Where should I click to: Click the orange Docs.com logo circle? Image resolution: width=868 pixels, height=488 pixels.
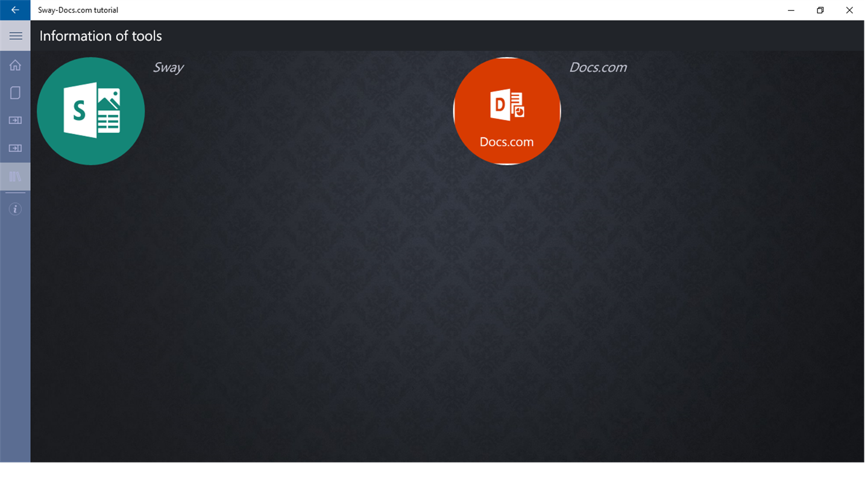click(507, 111)
